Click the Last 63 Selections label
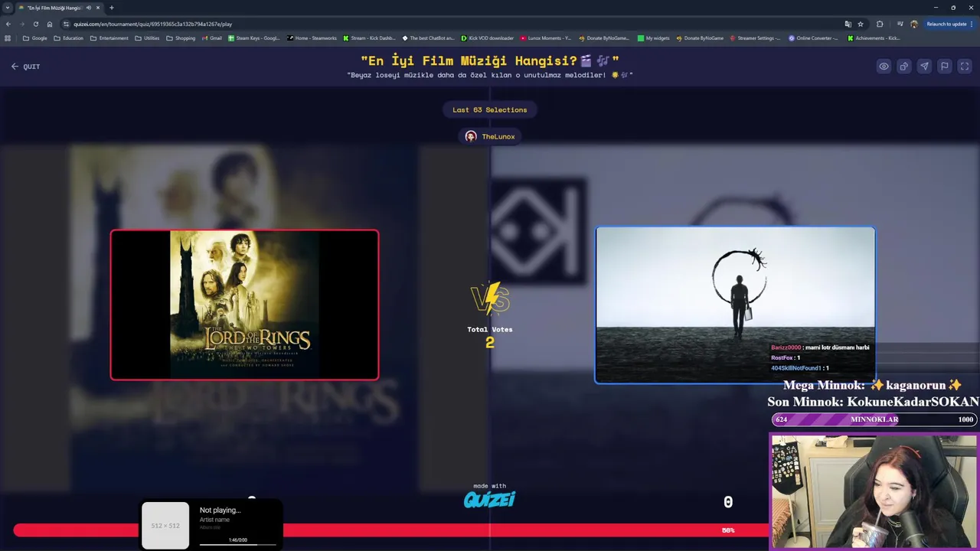This screenshot has height=551, width=980. point(490,109)
